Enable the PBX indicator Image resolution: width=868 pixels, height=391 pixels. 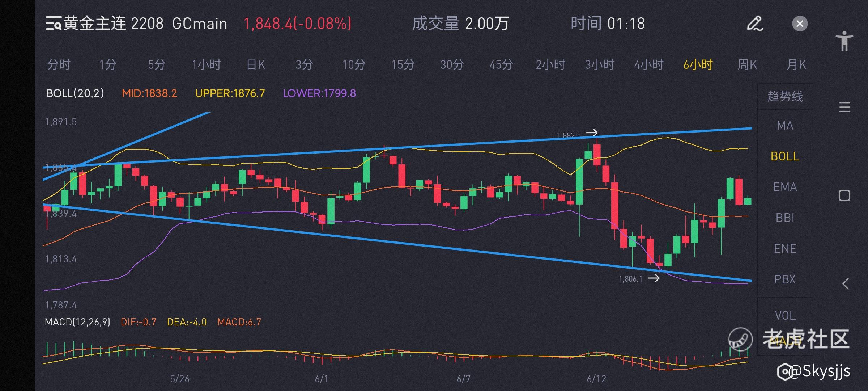[x=785, y=279]
